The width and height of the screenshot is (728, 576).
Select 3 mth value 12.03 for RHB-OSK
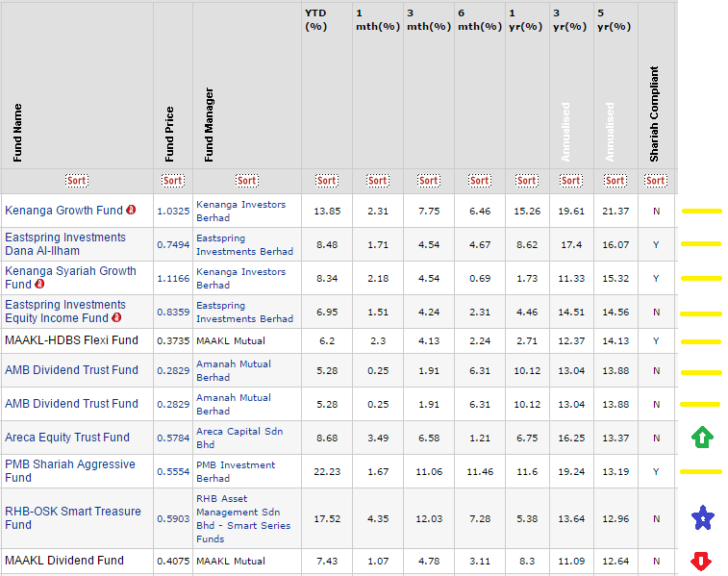pos(429,519)
